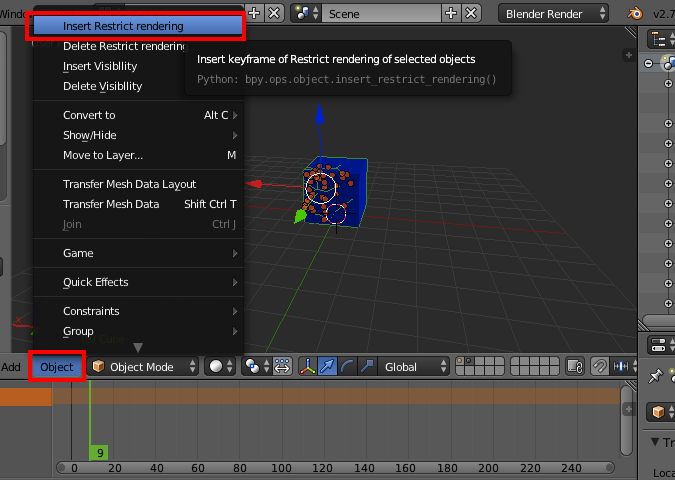Choose Move to Layer... entry
This screenshot has width=675, height=480.
point(138,155)
